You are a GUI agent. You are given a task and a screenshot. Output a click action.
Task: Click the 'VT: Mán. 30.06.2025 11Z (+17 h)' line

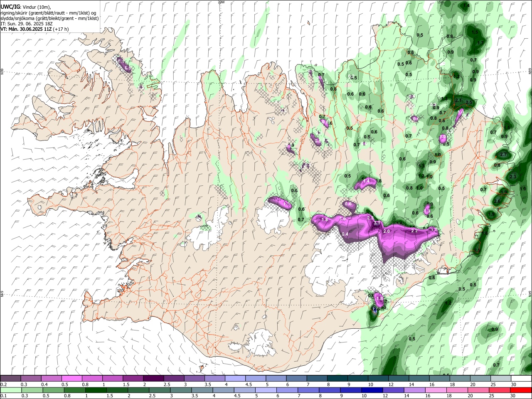[x=34, y=29]
